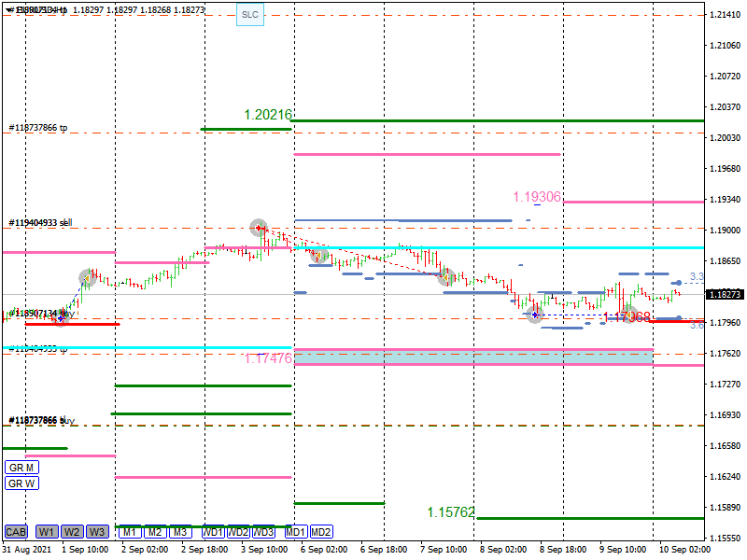The width and height of the screenshot is (747, 560).
Task: Select the M1 level button
Action: [x=129, y=532]
